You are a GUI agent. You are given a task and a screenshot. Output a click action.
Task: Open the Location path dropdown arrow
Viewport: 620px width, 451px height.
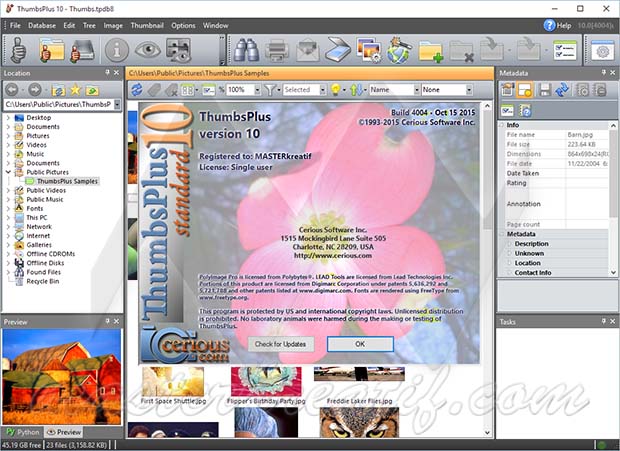[x=117, y=104]
